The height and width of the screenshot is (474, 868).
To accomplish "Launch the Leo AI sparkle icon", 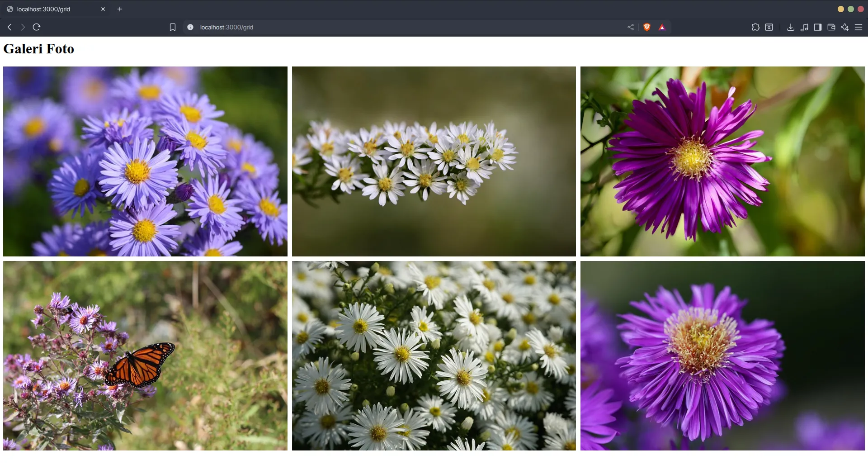I will 844,27.
